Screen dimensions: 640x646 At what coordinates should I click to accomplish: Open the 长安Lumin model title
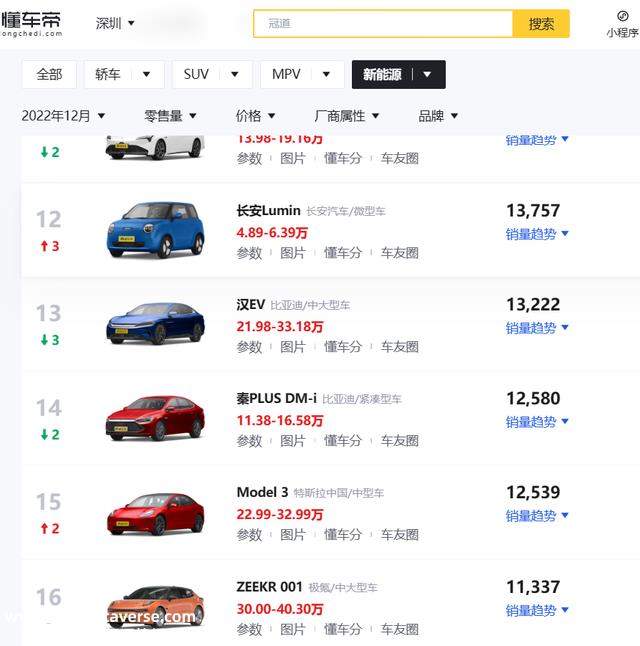(x=268, y=211)
